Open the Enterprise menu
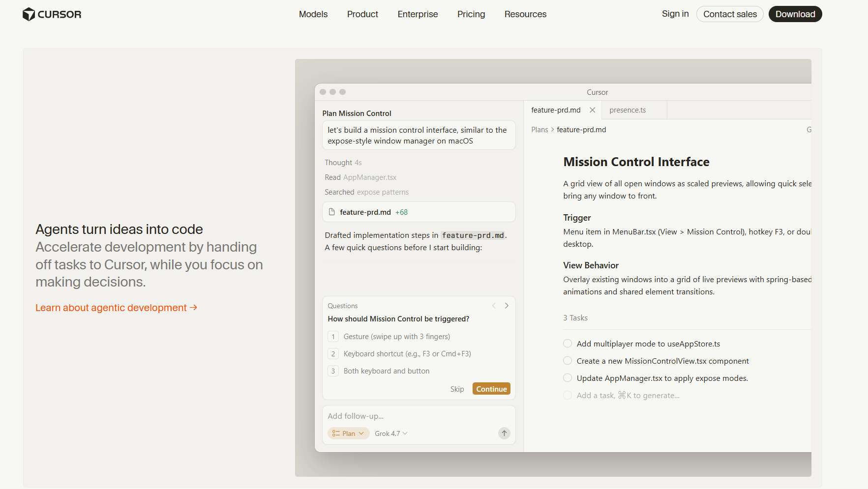 (x=418, y=14)
